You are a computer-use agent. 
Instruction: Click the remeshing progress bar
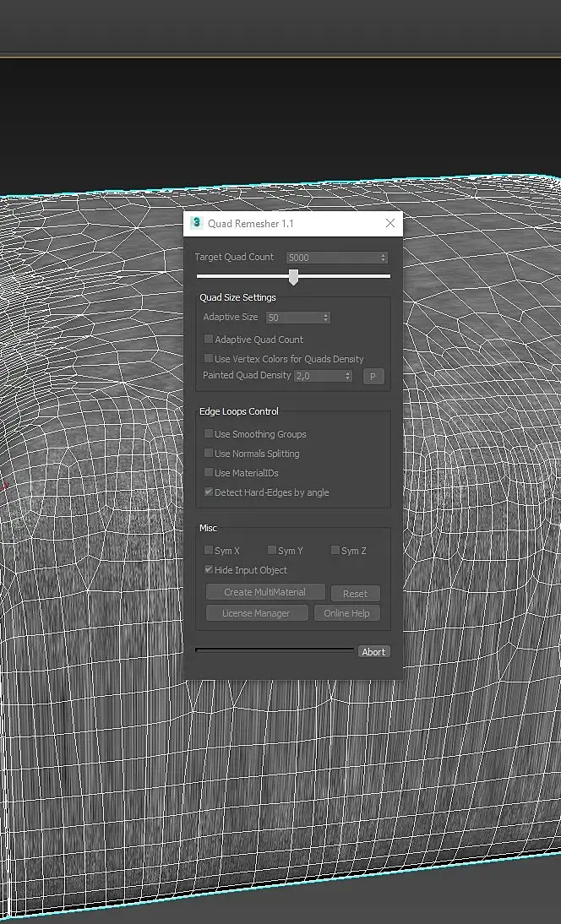[x=275, y=650]
